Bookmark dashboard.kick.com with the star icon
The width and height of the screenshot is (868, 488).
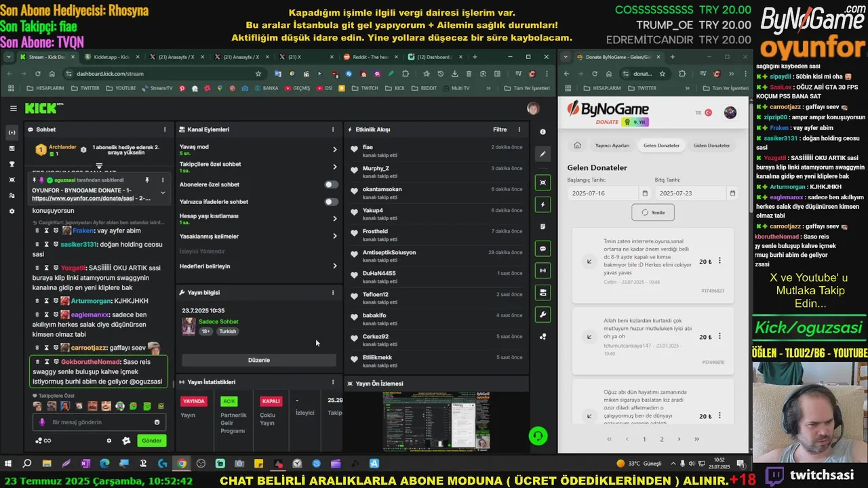click(258, 73)
